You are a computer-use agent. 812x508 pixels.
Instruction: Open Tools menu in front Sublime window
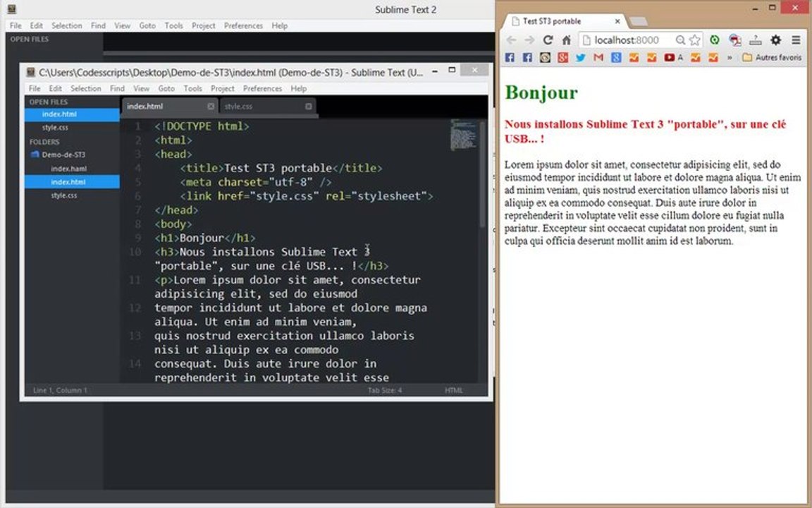(x=192, y=89)
